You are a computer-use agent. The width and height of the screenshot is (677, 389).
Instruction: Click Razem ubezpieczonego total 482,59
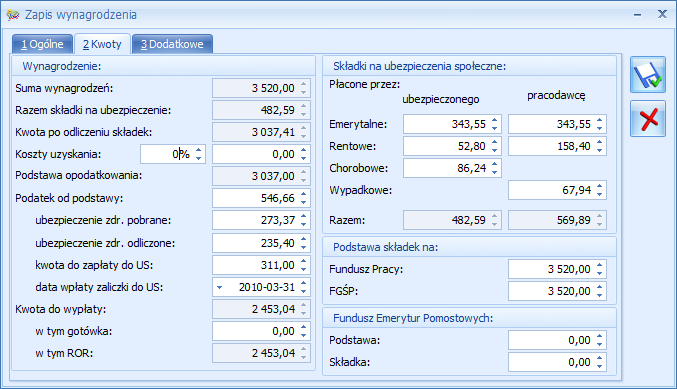(x=452, y=220)
